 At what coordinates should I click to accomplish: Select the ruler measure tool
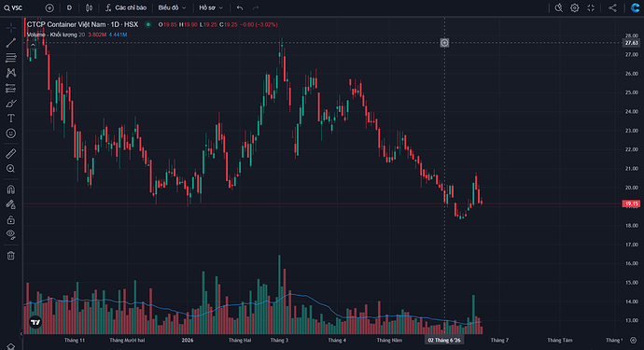coord(11,153)
